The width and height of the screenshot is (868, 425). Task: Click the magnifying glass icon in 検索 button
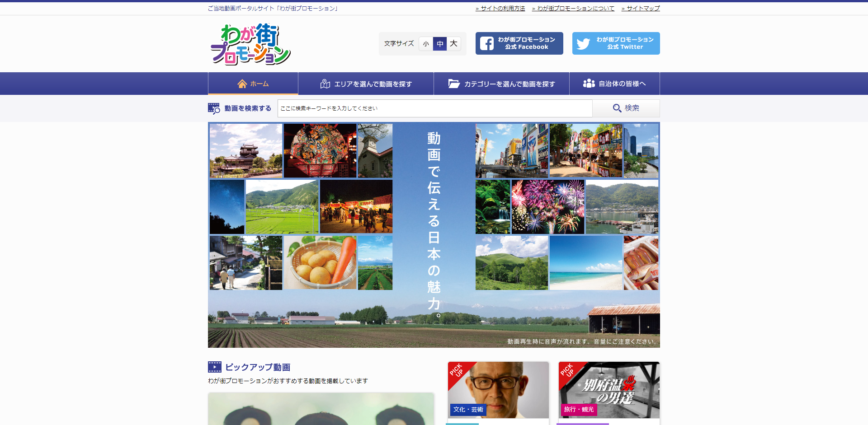pyautogui.click(x=617, y=108)
